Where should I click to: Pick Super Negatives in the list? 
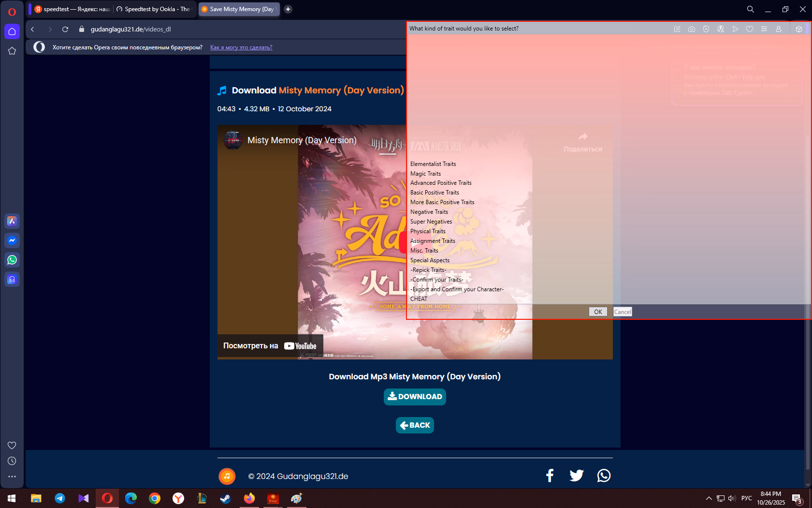coord(431,222)
